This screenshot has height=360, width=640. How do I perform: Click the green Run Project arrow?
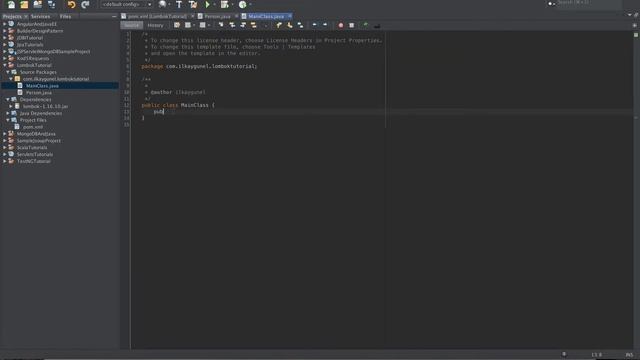tap(207, 4)
